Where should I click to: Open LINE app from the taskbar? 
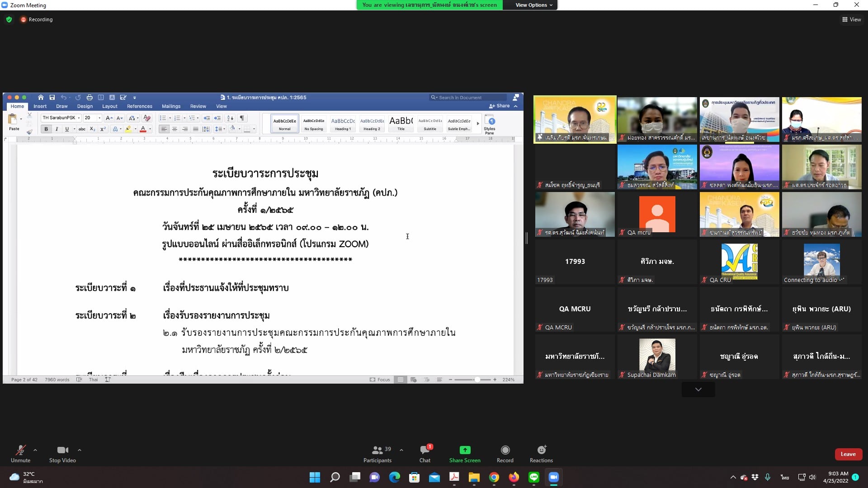pyautogui.click(x=534, y=477)
